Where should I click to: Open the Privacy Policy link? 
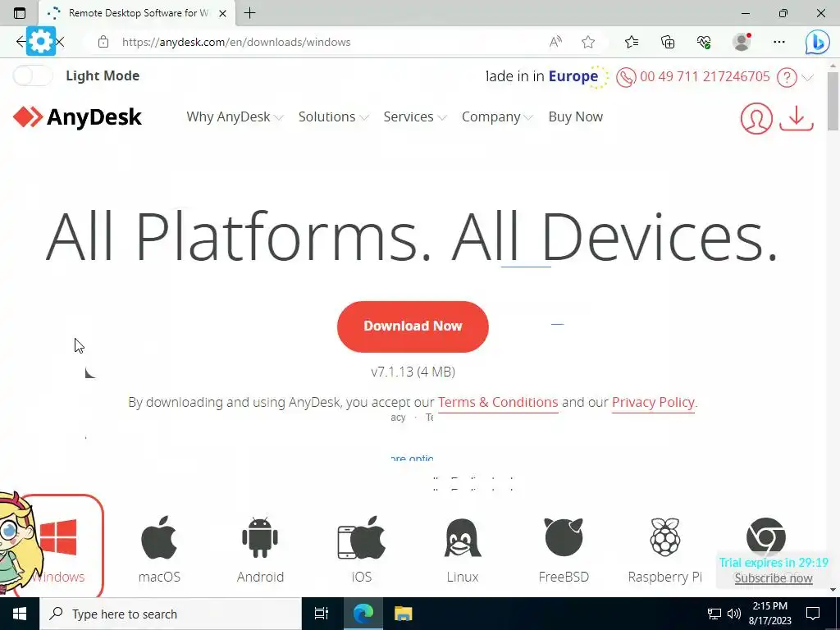coord(653,402)
